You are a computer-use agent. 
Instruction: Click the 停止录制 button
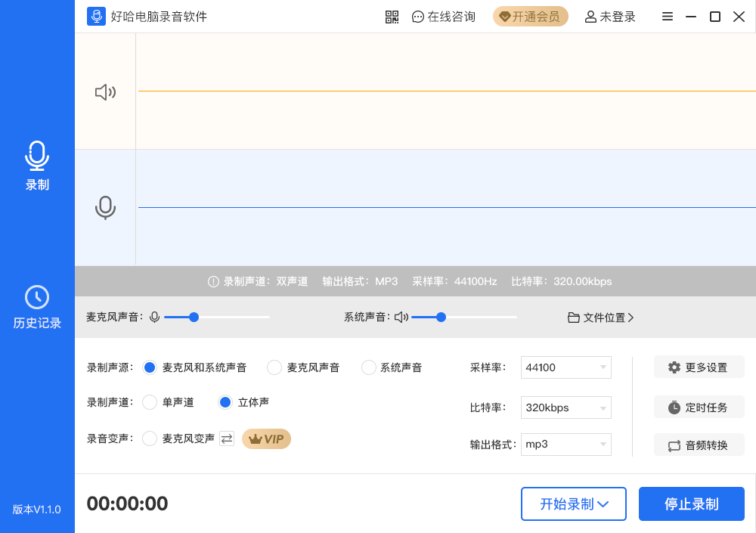tap(691, 504)
